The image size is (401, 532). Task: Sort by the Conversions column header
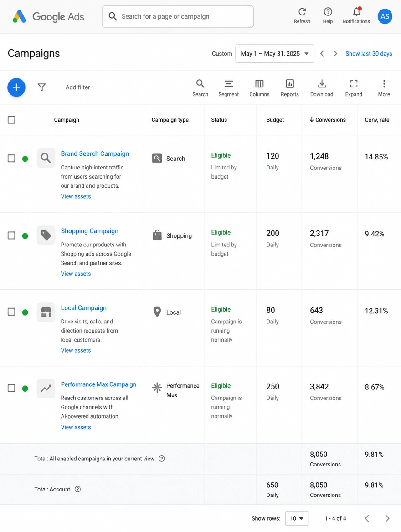[327, 120]
